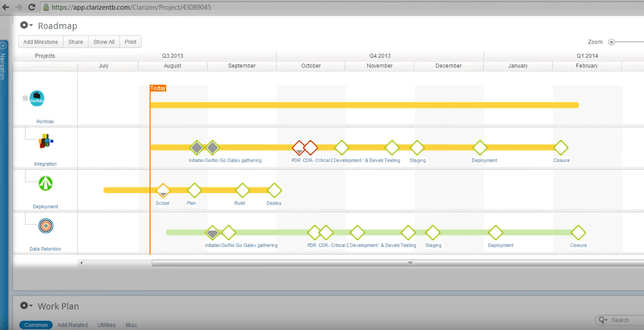The image size is (644, 330).
Task: Click the Print button in Roadmap toolbar
Action: pos(131,42)
